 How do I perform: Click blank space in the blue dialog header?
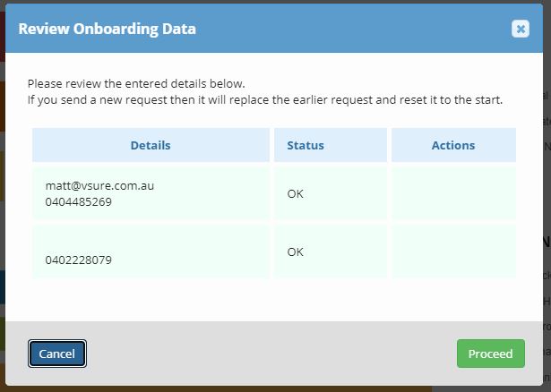[x=358, y=29]
